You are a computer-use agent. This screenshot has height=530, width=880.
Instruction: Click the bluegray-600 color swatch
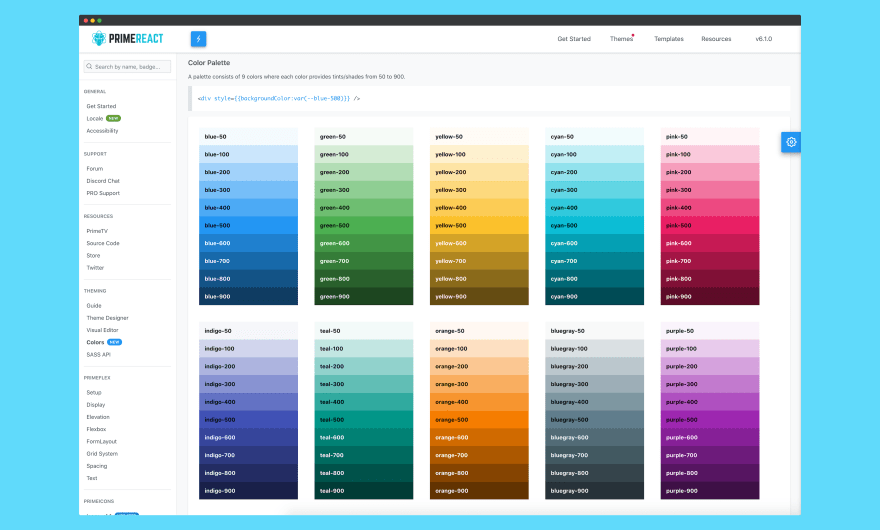coord(594,437)
